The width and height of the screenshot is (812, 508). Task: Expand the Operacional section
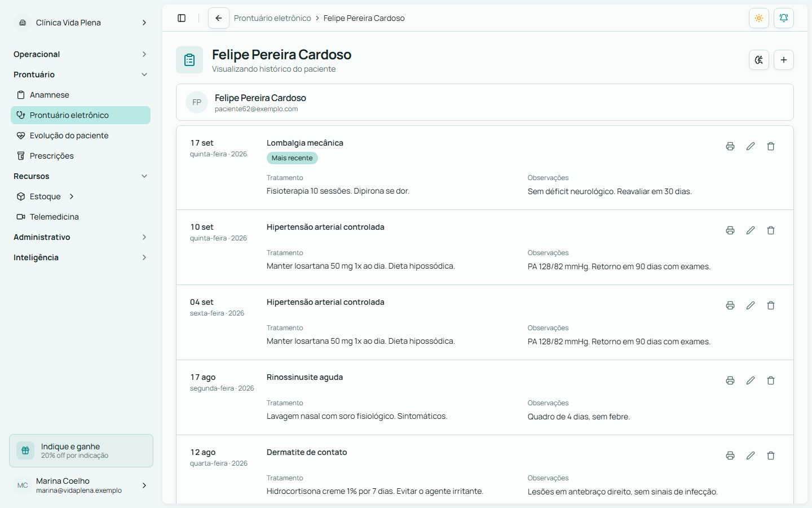[x=81, y=54]
